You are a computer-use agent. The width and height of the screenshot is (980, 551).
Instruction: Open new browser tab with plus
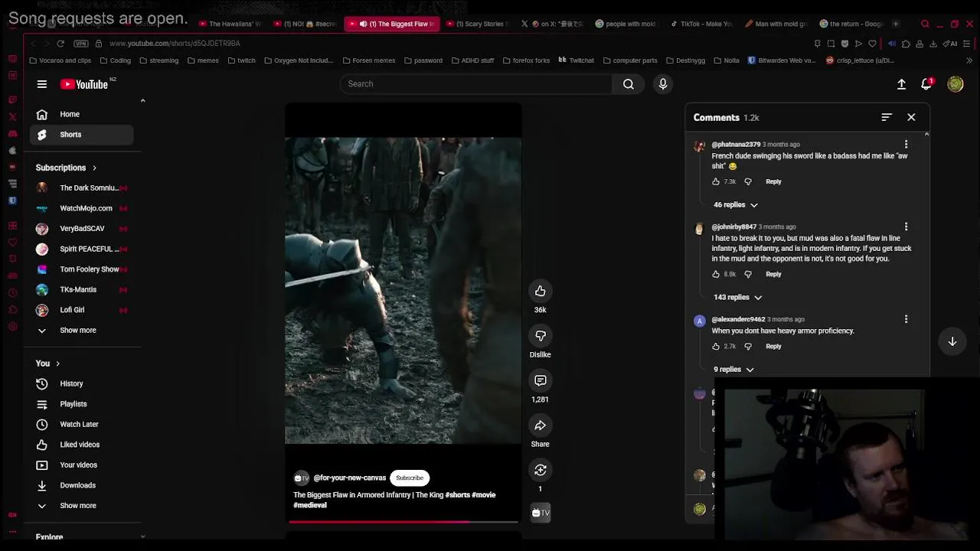tap(896, 24)
